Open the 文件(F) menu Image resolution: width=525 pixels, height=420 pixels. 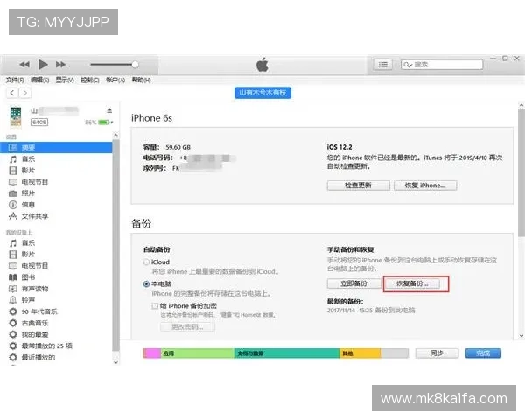(15, 80)
